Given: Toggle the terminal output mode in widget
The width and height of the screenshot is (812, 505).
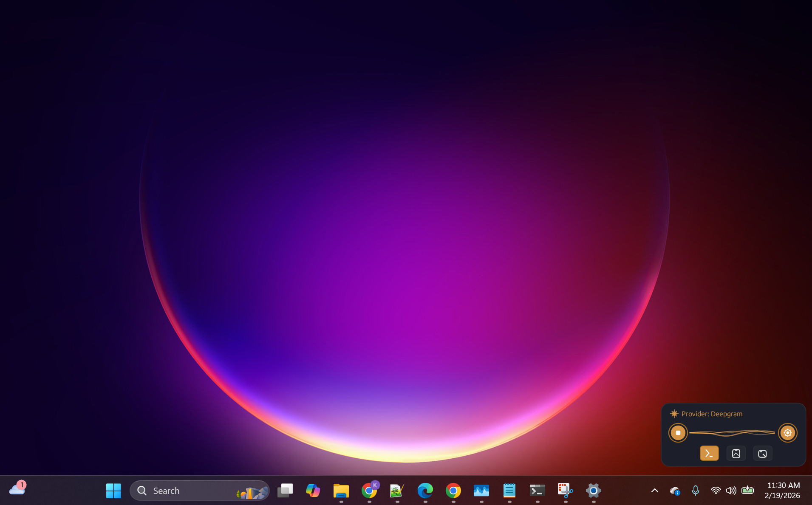Looking at the screenshot, I should pos(709,453).
